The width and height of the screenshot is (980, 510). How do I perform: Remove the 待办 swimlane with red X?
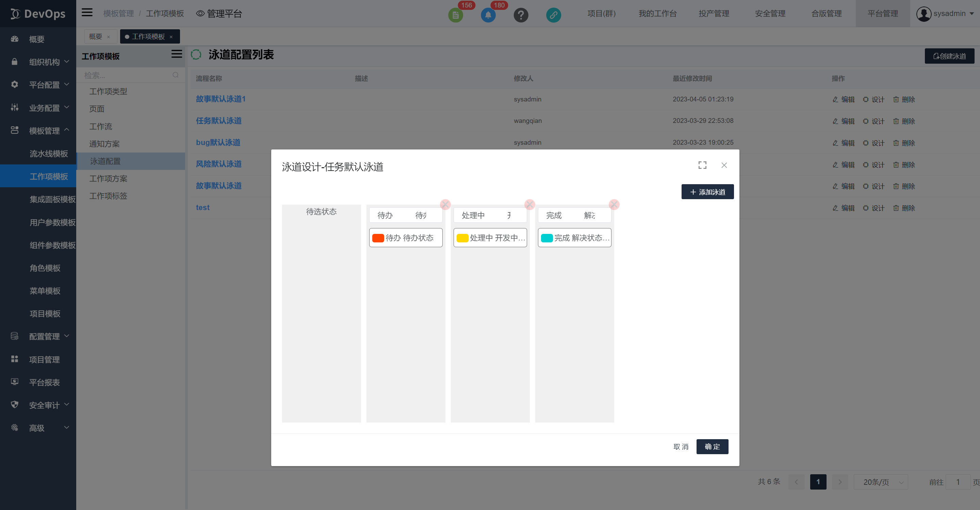click(445, 204)
